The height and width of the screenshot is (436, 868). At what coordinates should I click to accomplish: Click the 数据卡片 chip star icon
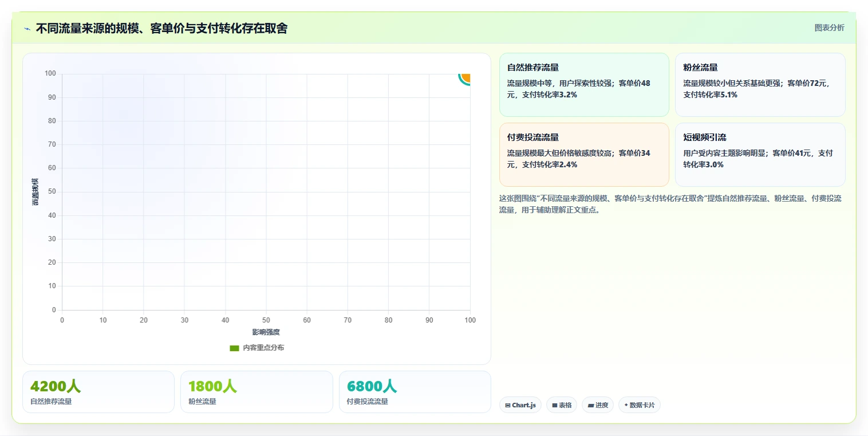point(626,405)
